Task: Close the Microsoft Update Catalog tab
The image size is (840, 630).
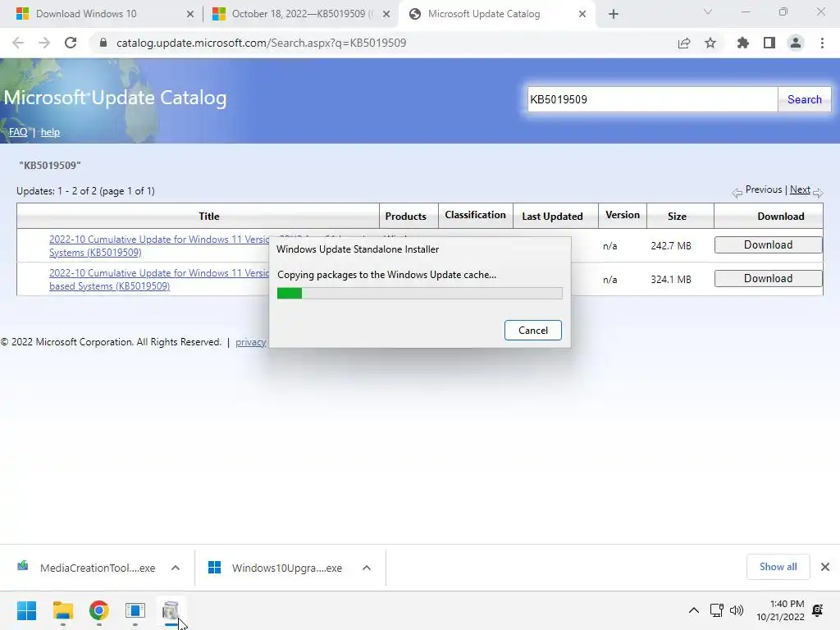Action: [582, 14]
